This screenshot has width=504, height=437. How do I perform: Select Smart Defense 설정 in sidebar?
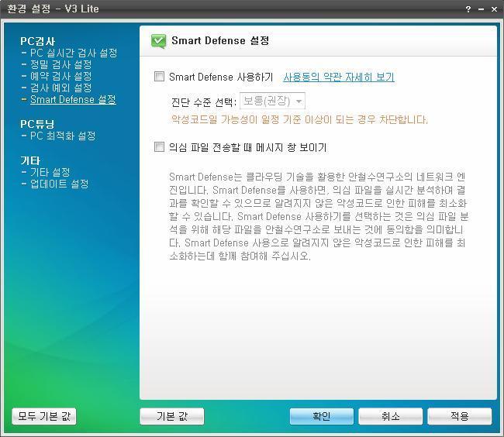[73, 99]
